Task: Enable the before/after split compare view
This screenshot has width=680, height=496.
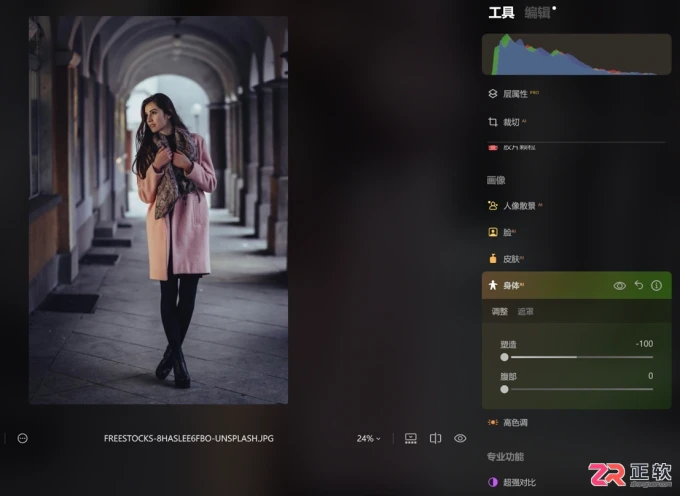Action: click(435, 438)
